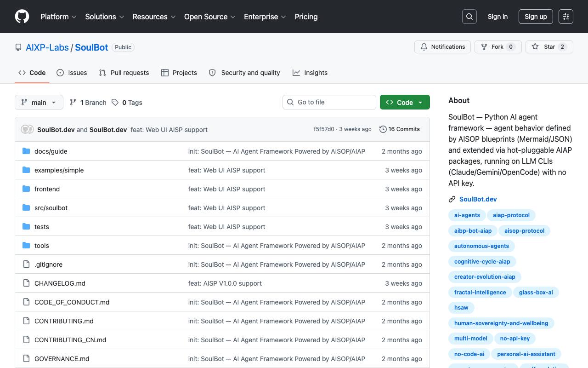Click the Go to file search field

pos(329,102)
